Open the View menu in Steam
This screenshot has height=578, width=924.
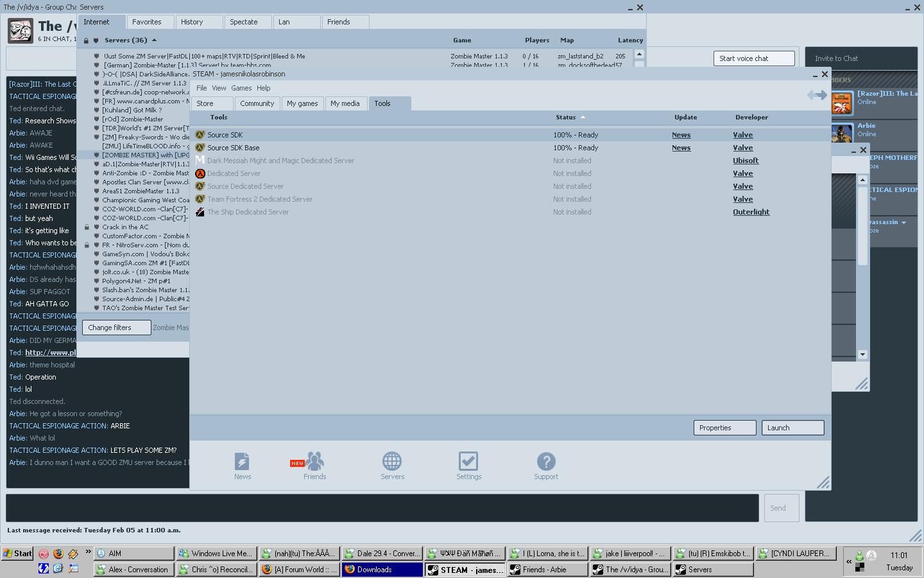click(x=219, y=88)
